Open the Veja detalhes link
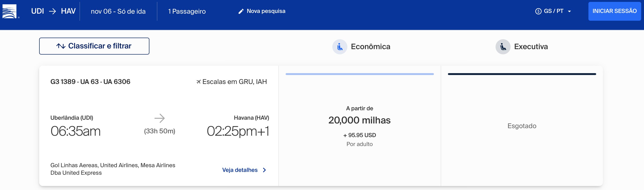The height and width of the screenshot is (190, 644). (240, 170)
